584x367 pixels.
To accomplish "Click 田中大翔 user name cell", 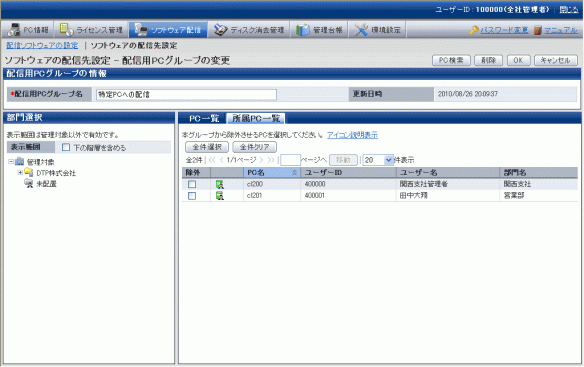I will pyautogui.click(x=413, y=195).
